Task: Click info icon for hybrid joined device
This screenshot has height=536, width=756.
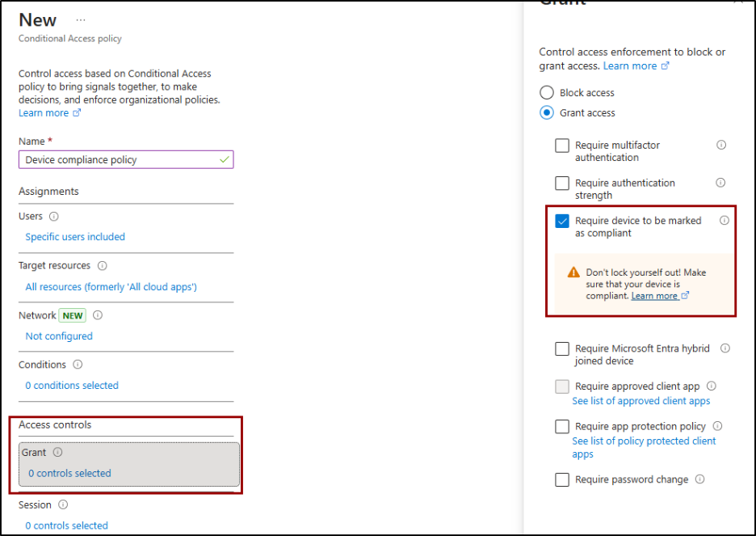Action: tap(724, 348)
